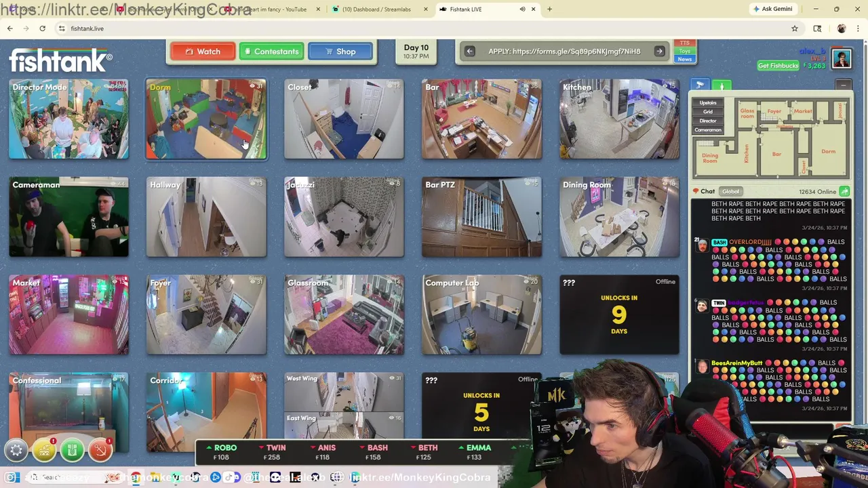
Task: Open the Market camera feed
Action: tap(68, 314)
